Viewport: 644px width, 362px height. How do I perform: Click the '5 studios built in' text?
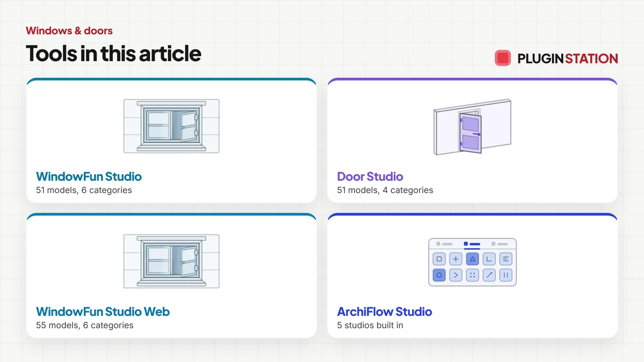click(370, 325)
